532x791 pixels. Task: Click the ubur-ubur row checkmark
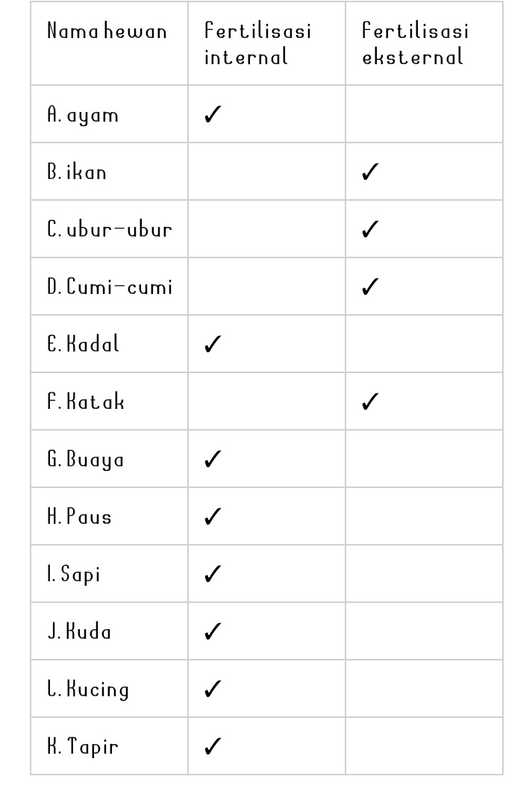point(369,230)
